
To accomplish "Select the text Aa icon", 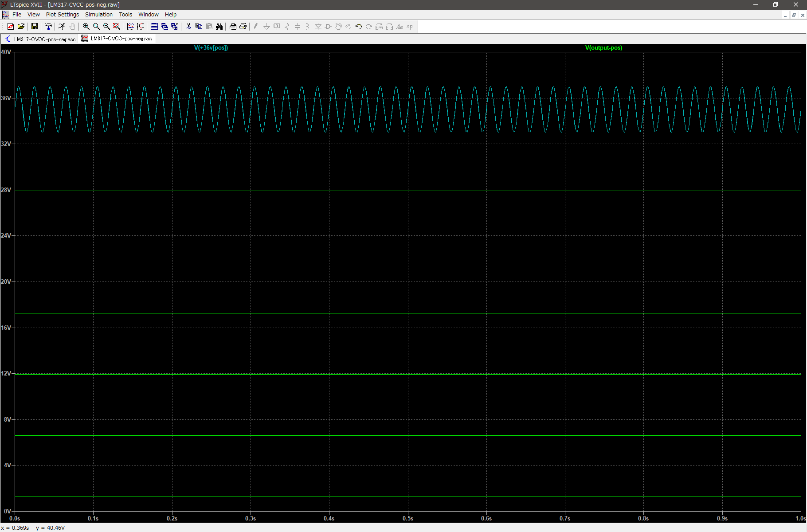I will pos(400,27).
